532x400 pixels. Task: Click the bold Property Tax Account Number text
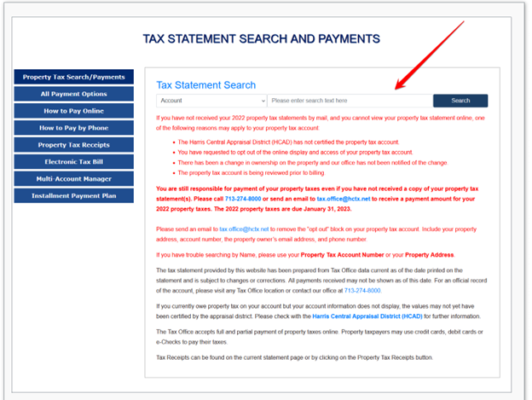click(343, 255)
